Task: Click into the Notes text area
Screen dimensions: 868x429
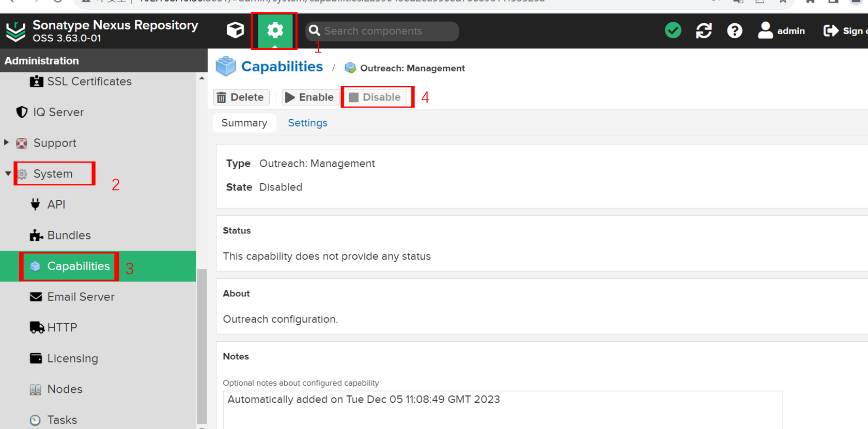Action: pos(503,410)
